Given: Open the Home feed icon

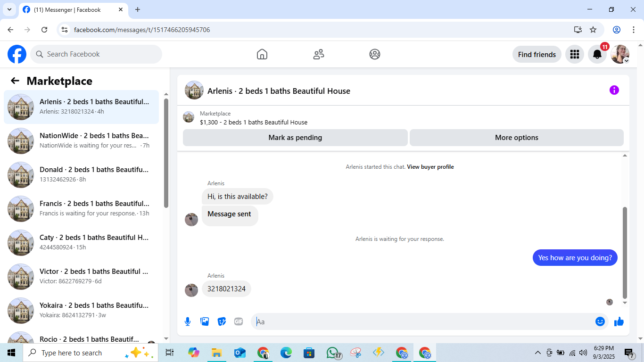Looking at the screenshot, I should point(262,54).
